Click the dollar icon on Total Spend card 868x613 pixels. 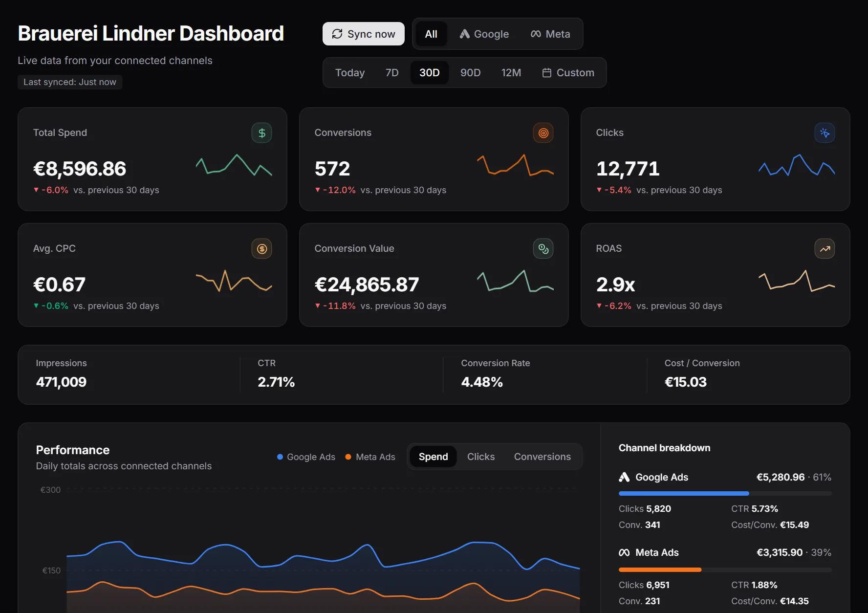click(262, 133)
